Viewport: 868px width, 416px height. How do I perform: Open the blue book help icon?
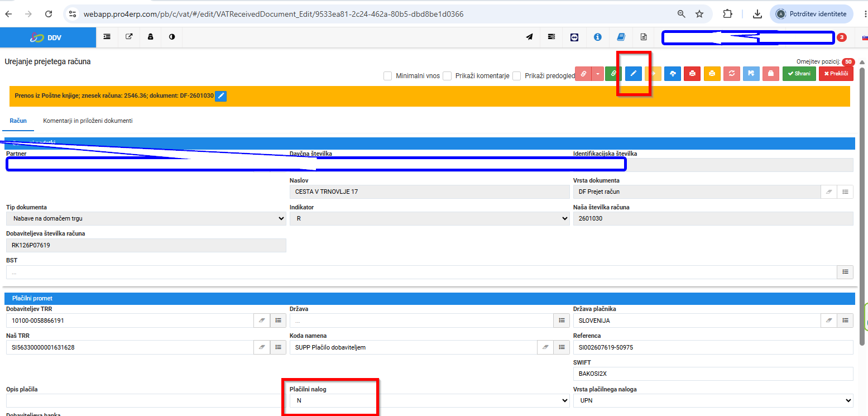tap(621, 37)
